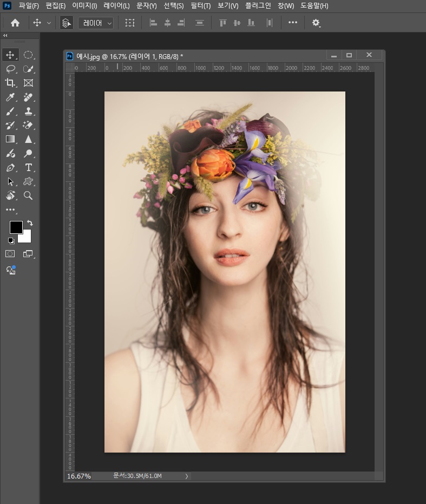The height and width of the screenshot is (504, 426).
Task: Open the 플러그인 menu
Action: point(258,6)
